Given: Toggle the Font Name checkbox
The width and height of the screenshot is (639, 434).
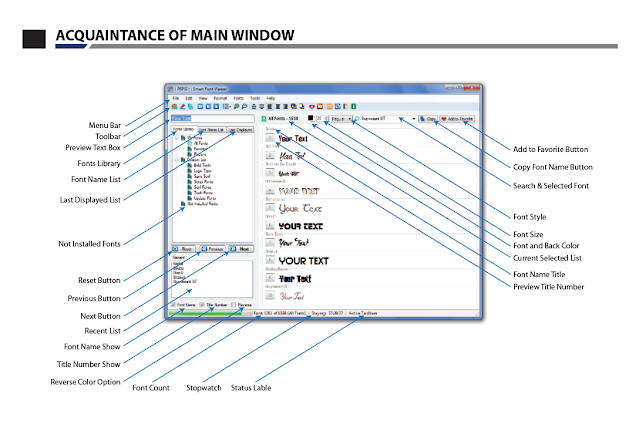Looking at the screenshot, I should click(173, 305).
